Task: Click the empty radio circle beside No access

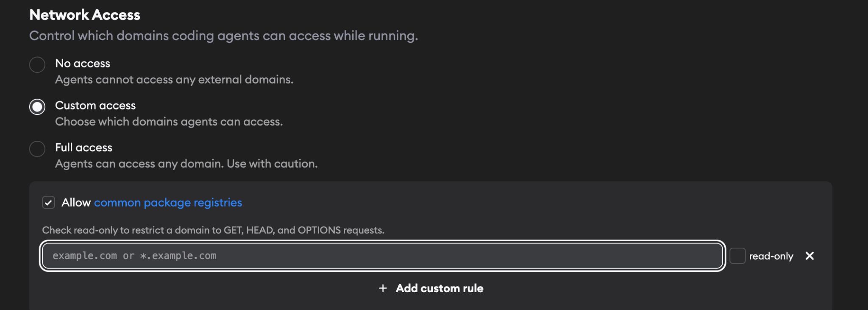Action: 37,65
